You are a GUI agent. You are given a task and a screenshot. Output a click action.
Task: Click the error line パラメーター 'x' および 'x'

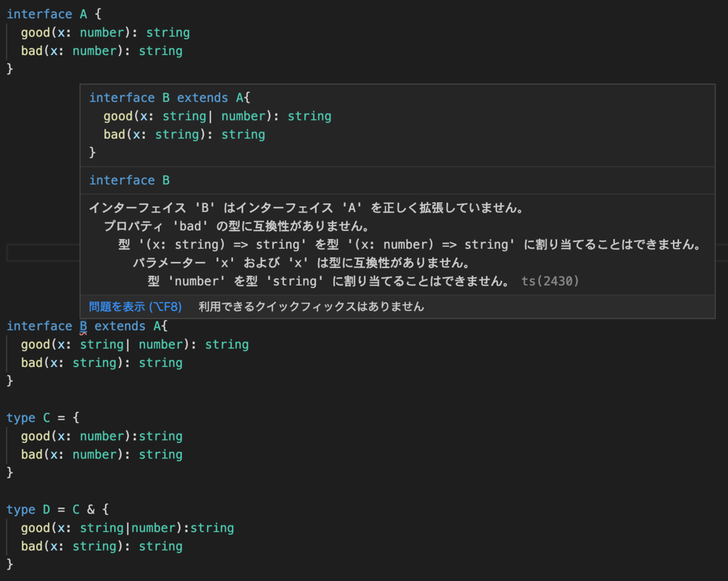point(302,263)
